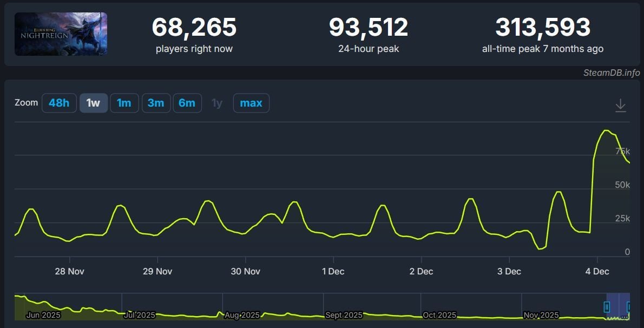Click the 313,593 all-time peak figure
The height and width of the screenshot is (328, 644).
[543, 28]
